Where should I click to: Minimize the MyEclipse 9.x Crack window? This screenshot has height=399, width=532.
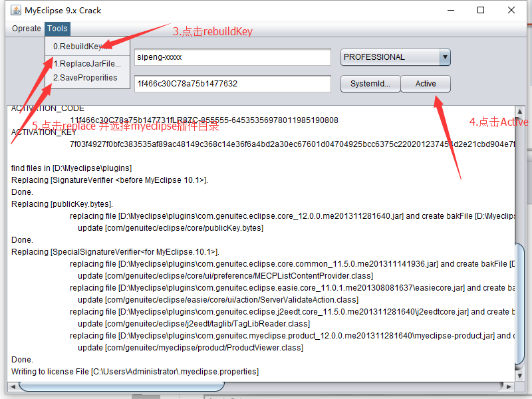click(x=451, y=10)
